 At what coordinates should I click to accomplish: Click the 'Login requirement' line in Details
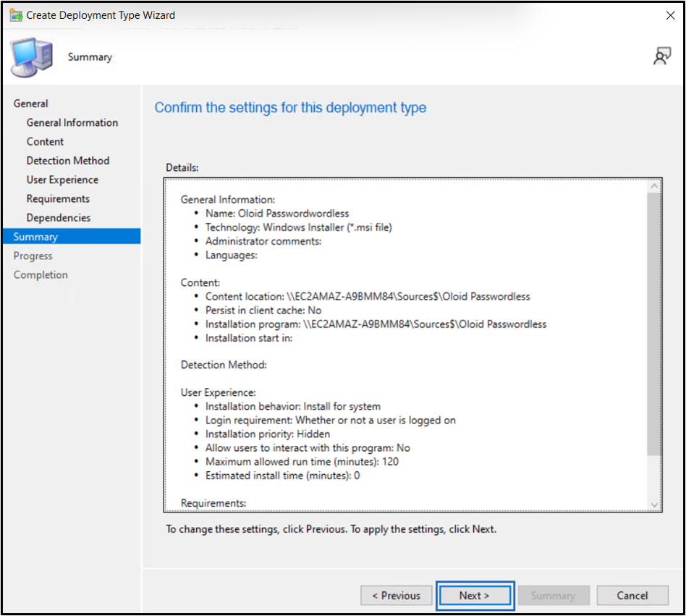330,421
